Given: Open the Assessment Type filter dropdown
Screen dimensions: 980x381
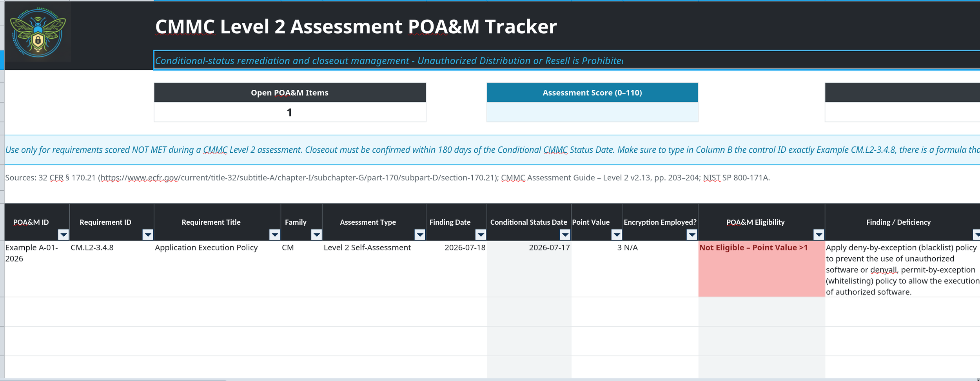Looking at the screenshot, I should point(419,235).
